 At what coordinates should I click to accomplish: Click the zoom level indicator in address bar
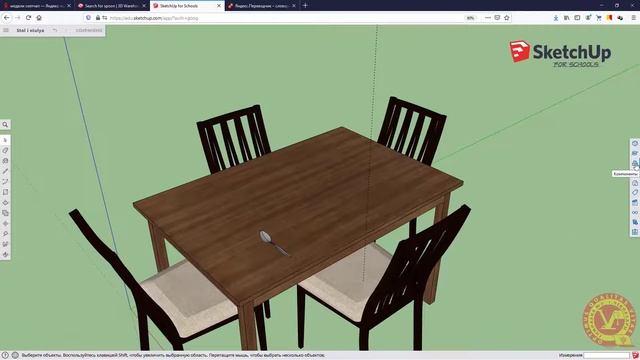click(x=470, y=18)
